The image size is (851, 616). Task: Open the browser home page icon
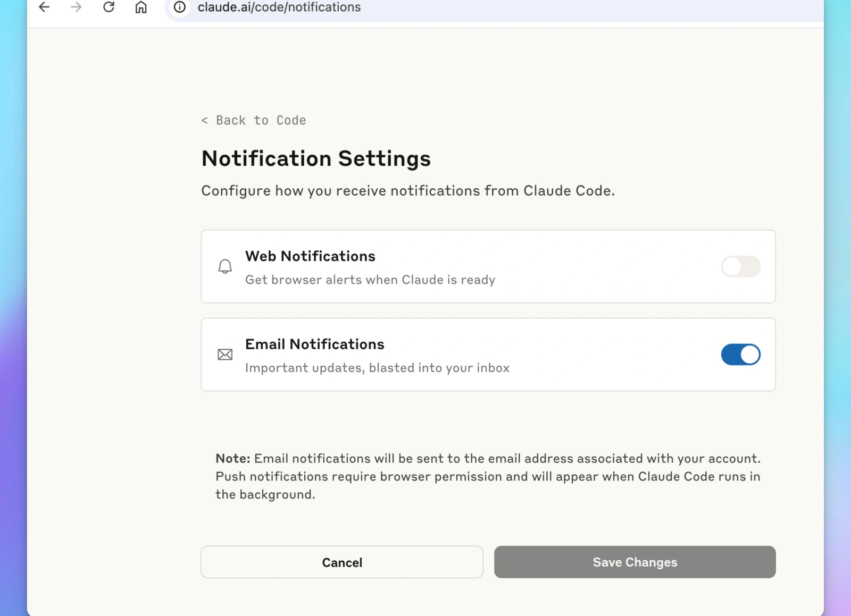[x=141, y=7]
